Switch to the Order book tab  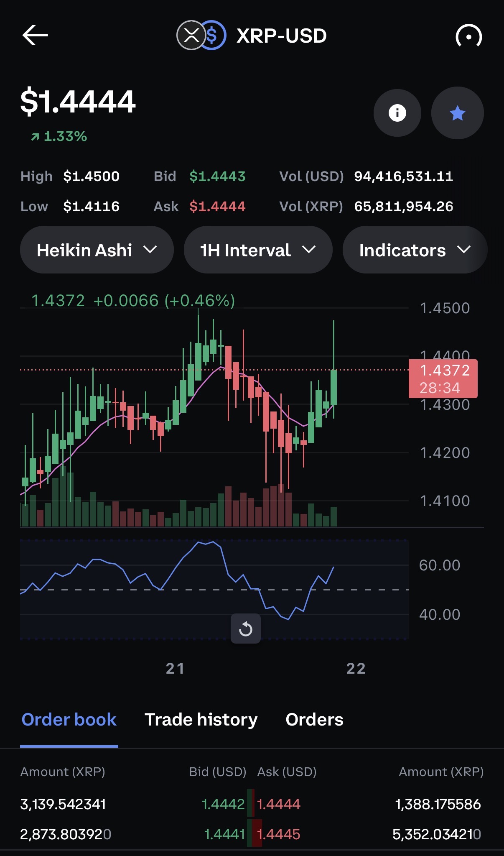click(69, 720)
